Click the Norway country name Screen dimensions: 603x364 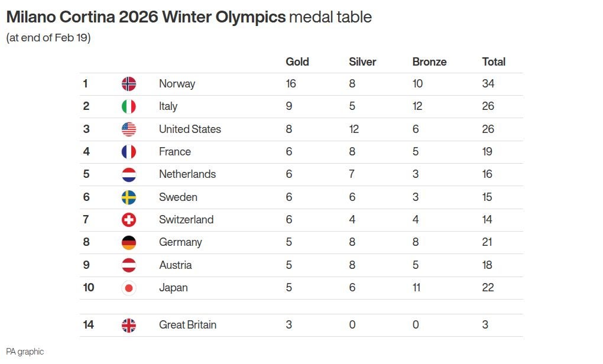click(177, 84)
